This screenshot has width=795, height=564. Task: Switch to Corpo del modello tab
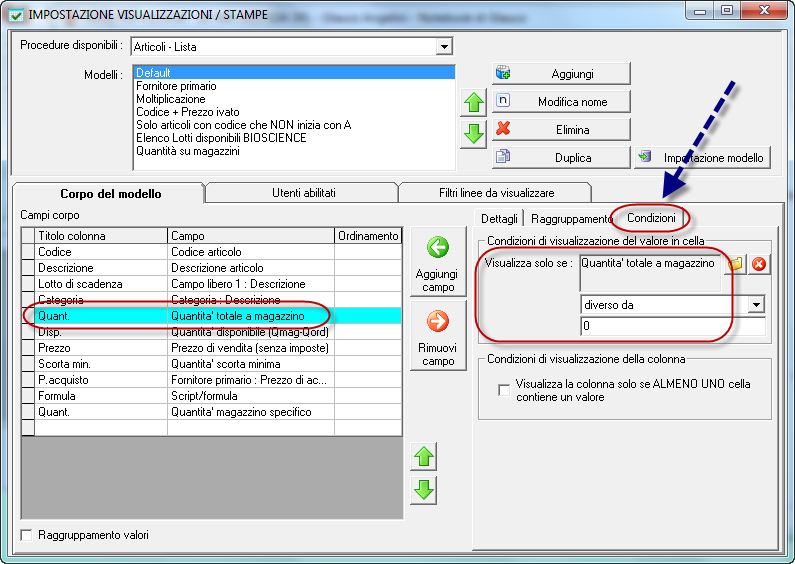pos(110,194)
